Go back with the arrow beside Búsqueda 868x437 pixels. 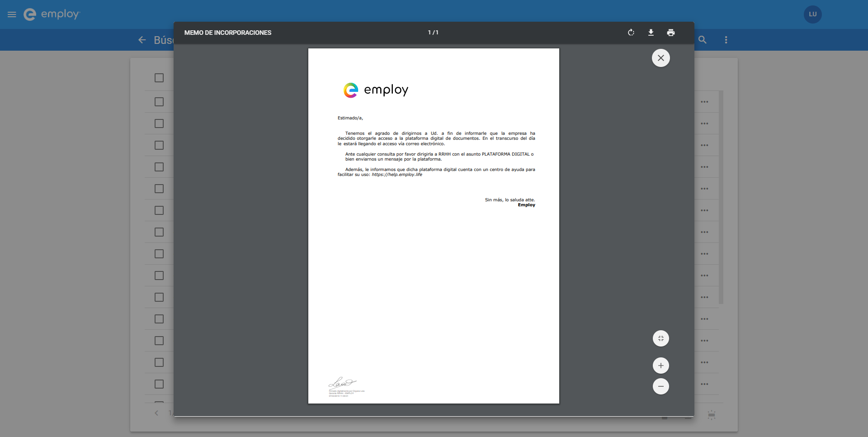142,40
